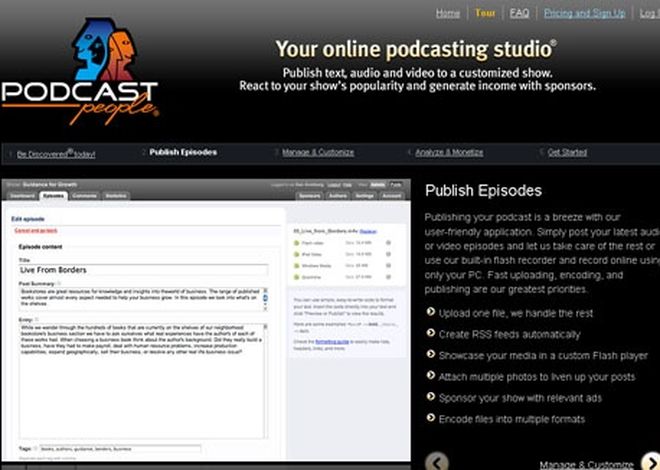Click bullet icon beside Encode files
Screen dimensions: 660x470
click(430, 417)
